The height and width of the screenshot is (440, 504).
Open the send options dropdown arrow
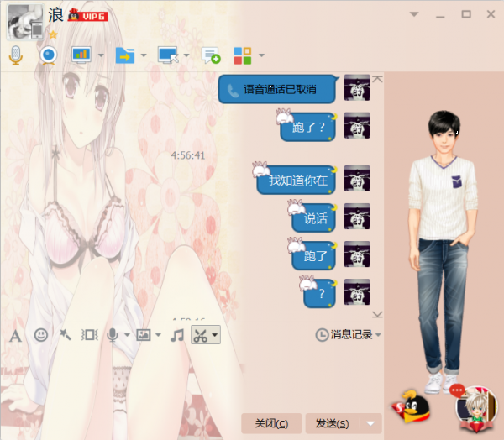tap(371, 423)
